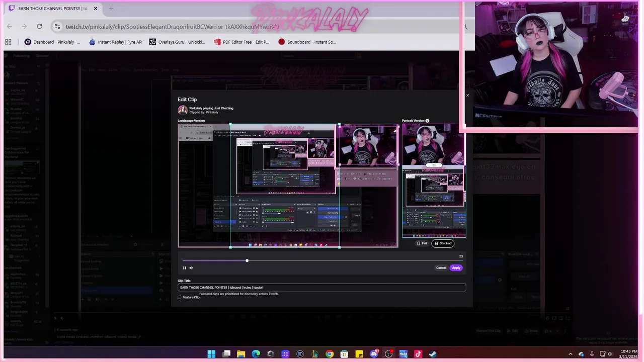The height and width of the screenshot is (362, 644).
Task: Select the Full portrait layout
Action: tap(422, 243)
